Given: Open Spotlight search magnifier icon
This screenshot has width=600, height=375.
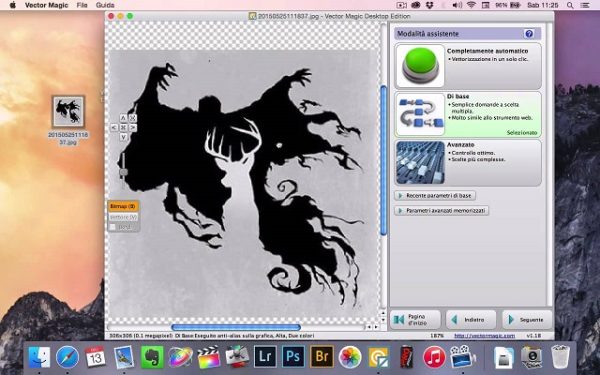Looking at the screenshot, I should (570, 5).
